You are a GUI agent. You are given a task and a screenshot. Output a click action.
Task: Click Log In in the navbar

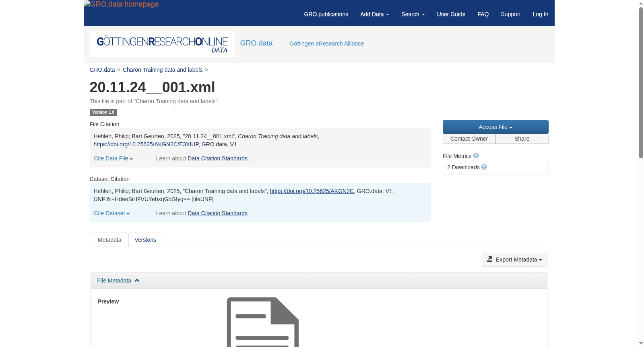541,14
